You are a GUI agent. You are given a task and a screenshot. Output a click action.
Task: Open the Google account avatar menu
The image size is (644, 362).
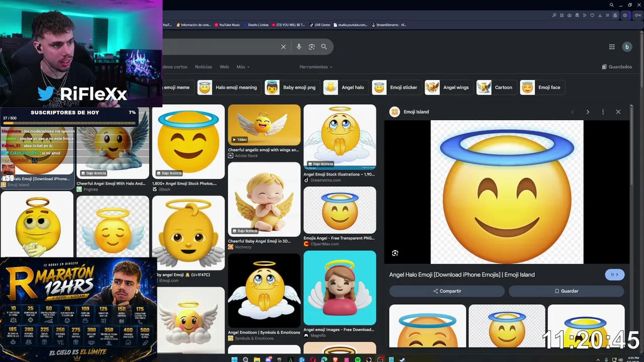pos(627,47)
